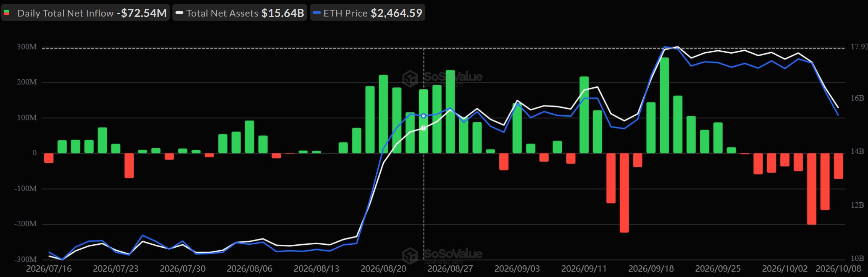Screen dimensions: 868x277
Task: Click the 2026/09/18 date label
Action: (x=651, y=269)
